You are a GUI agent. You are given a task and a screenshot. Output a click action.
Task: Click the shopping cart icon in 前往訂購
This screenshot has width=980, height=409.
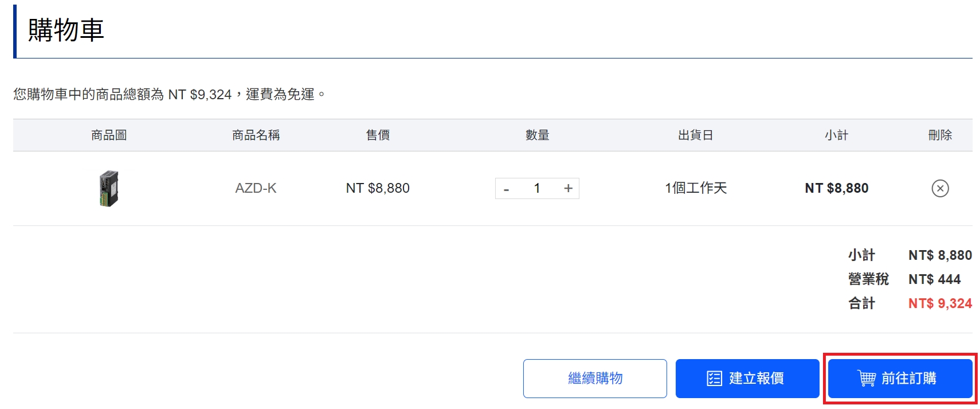pyautogui.click(x=867, y=379)
